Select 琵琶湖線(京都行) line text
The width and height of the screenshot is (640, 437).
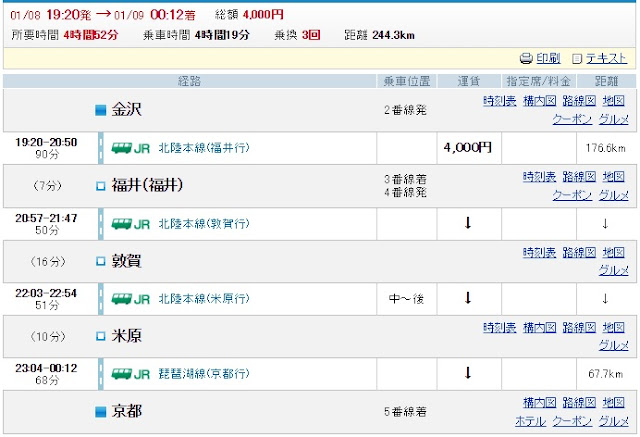point(204,374)
